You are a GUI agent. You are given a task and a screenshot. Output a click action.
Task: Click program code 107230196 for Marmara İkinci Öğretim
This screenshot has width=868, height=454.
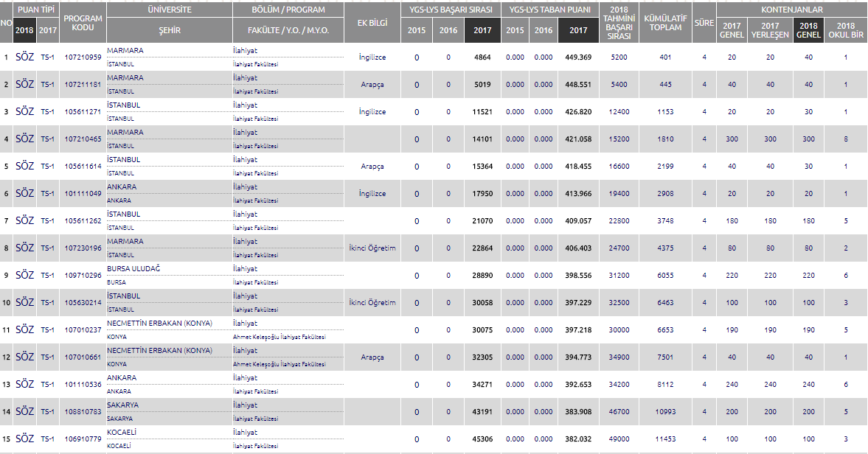pos(83,248)
